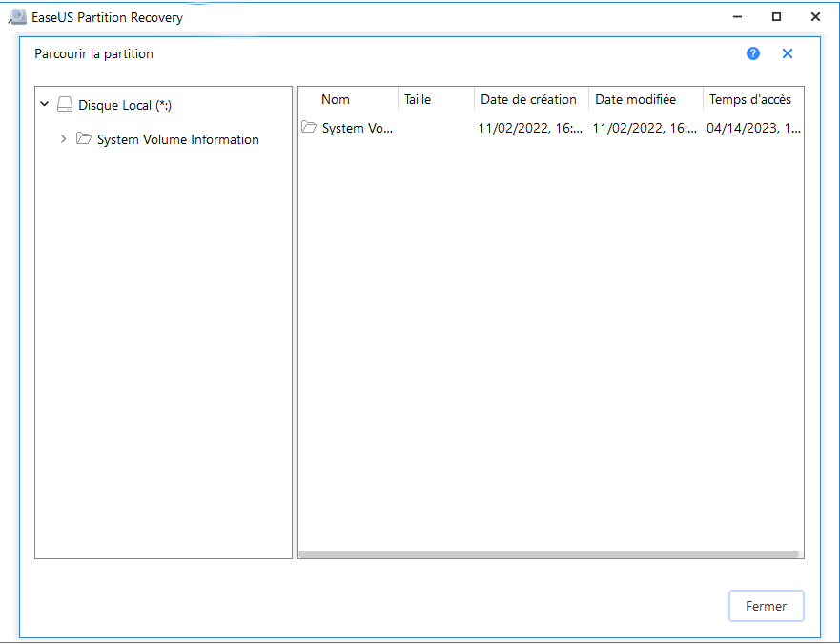This screenshot has width=840, height=644.
Task: Select the System Vo... row name
Action: coord(358,128)
